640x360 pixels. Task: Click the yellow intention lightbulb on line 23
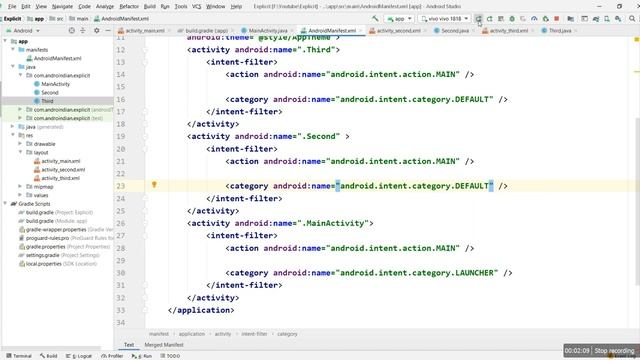(154, 185)
